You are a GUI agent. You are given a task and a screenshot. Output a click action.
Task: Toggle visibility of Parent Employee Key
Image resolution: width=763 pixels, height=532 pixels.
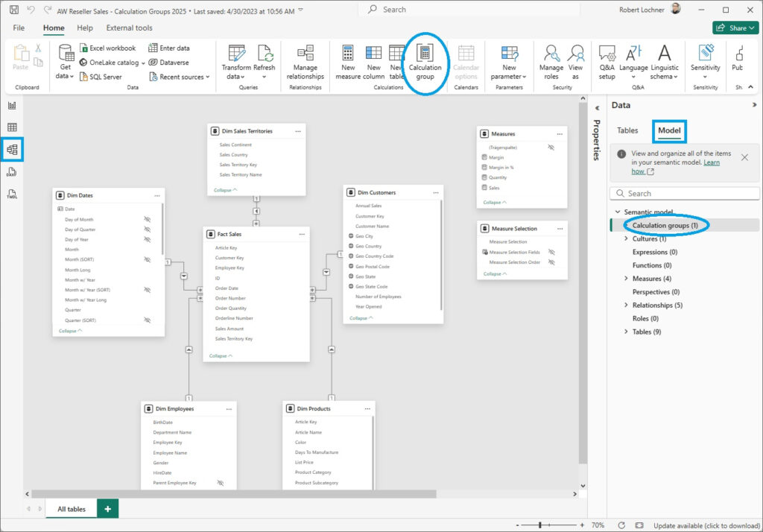pyautogui.click(x=221, y=483)
